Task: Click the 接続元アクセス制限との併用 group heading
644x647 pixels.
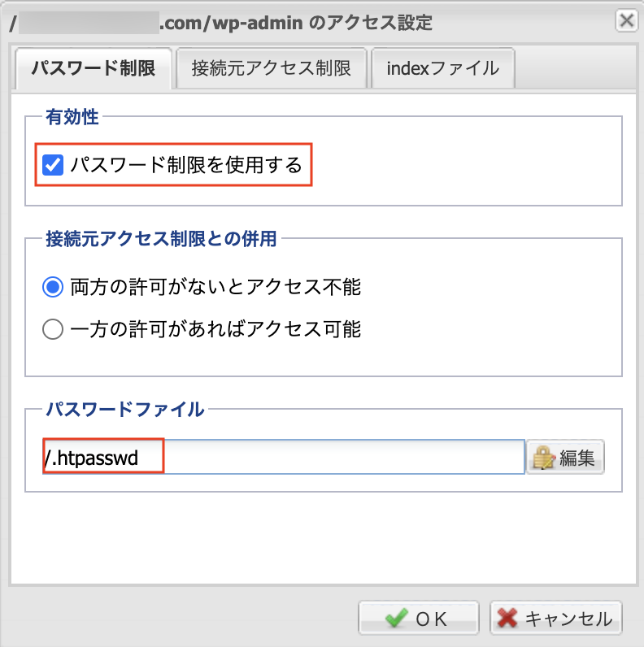Action: 161,239
